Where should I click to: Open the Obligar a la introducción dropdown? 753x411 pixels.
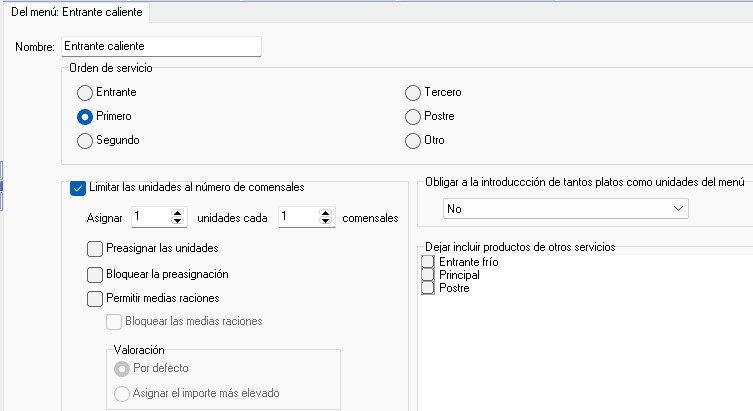(565, 209)
